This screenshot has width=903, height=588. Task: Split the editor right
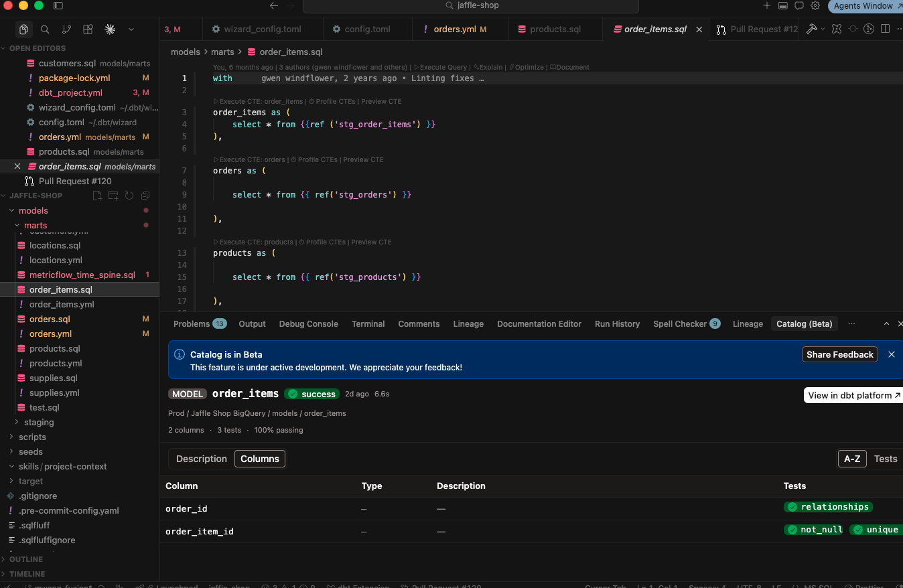click(885, 29)
